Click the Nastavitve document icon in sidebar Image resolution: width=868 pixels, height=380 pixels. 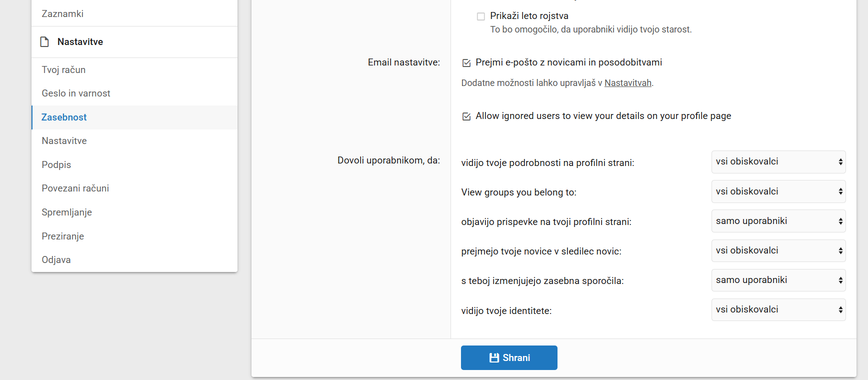44,42
